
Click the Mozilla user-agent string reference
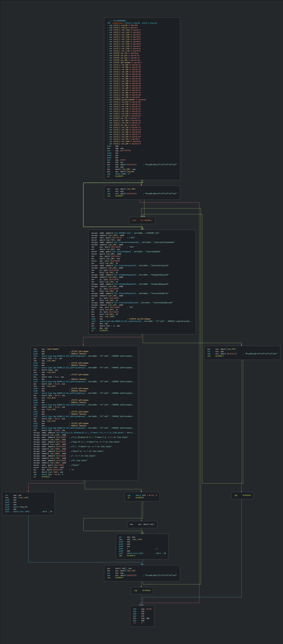89,433
